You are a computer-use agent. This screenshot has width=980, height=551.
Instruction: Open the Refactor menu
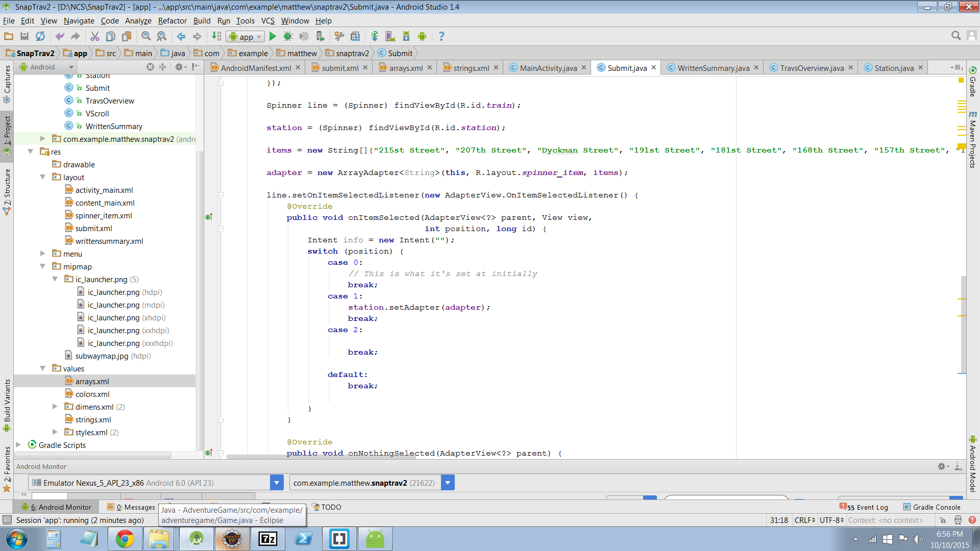pos(172,21)
